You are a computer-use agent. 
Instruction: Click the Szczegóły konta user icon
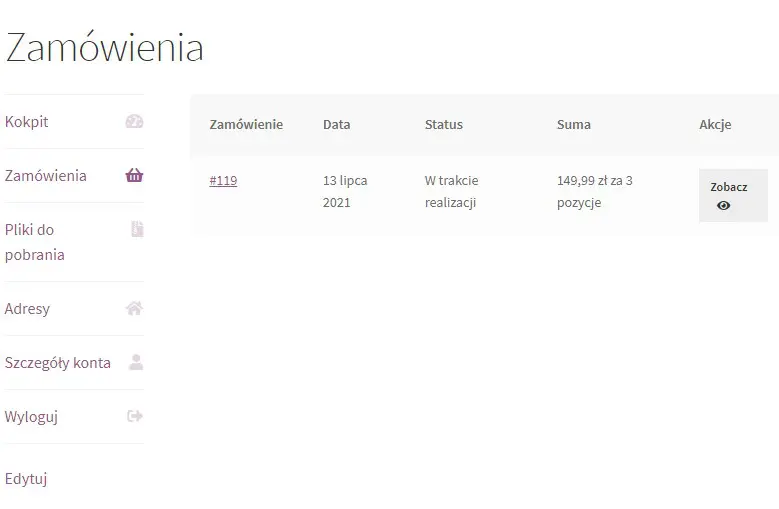pyautogui.click(x=136, y=363)
